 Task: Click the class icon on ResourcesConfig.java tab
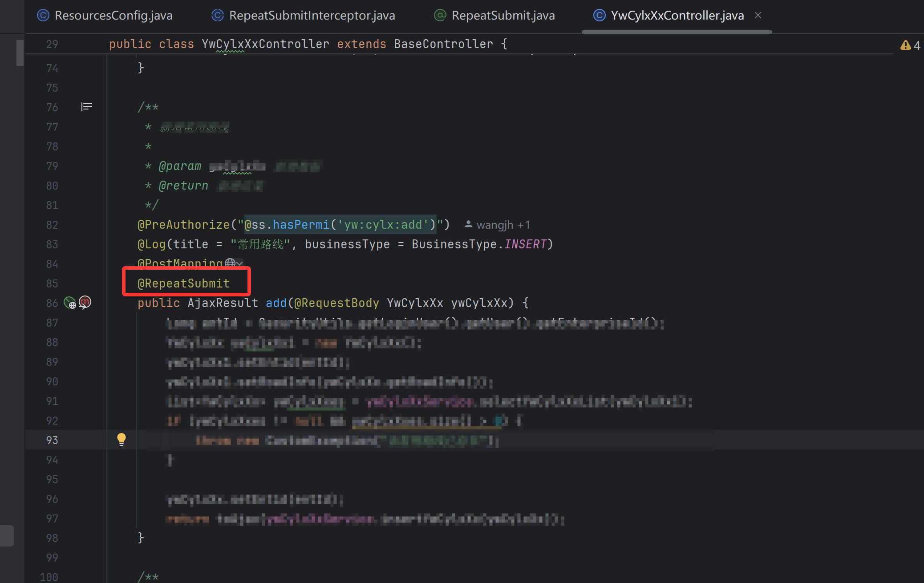click(x=43, y=16)
